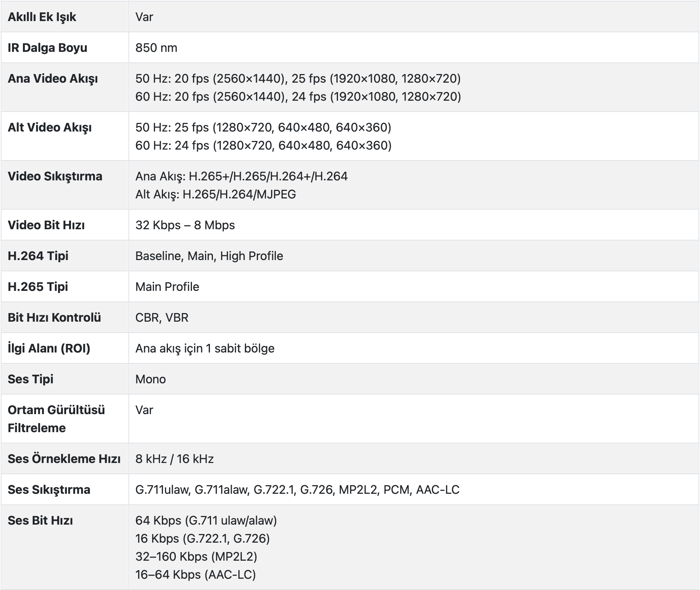Click the 'CBR, VBR' bit rate control value
Viewport: 700px width, 590px height.
pos(162,318)
